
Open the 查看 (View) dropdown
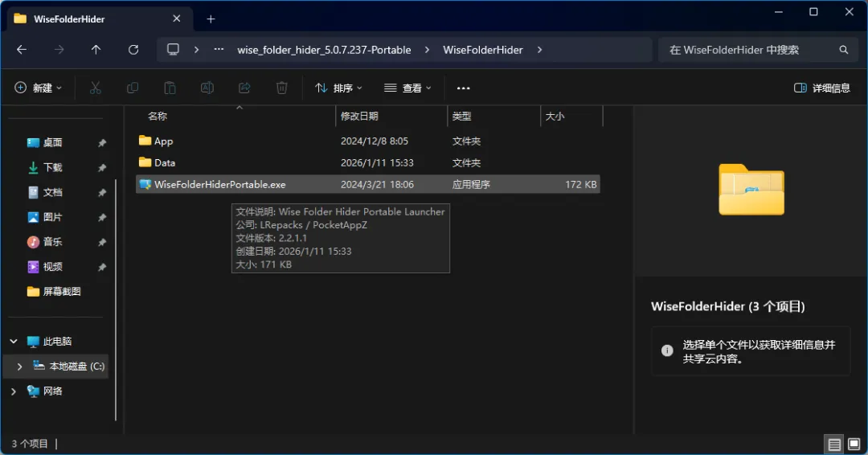click(408, 88)
